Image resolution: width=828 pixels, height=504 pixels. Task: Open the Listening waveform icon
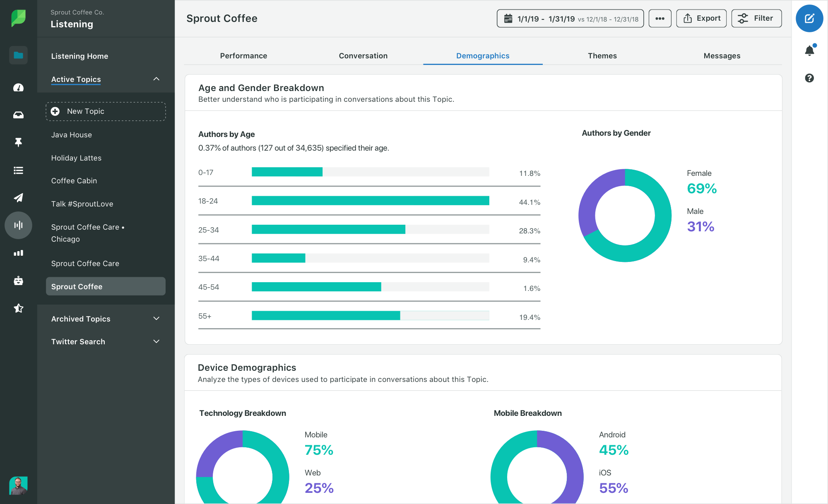click(x=18, y=225)
